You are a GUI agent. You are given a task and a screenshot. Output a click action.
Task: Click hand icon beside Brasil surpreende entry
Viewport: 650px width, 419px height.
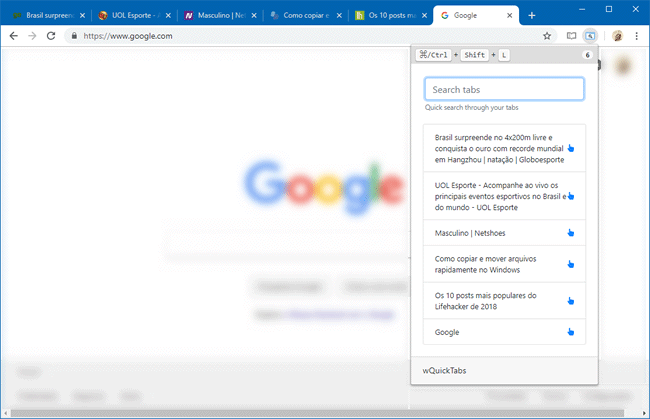tap(571, 148)
